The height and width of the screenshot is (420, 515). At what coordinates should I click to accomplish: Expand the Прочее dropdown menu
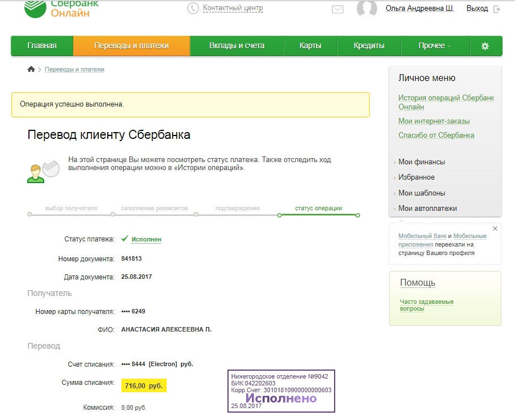click(x=435, y=45)
